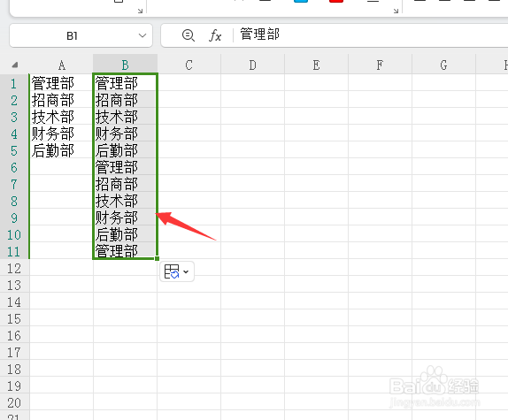Click the magnifier zoom icon in formula bar
This screenshot has height=420, width=508.
pos(189,35)
